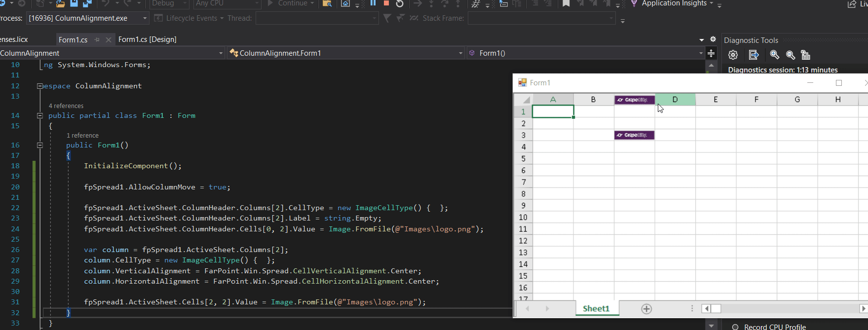Restart the debugging session

(400, 3)
